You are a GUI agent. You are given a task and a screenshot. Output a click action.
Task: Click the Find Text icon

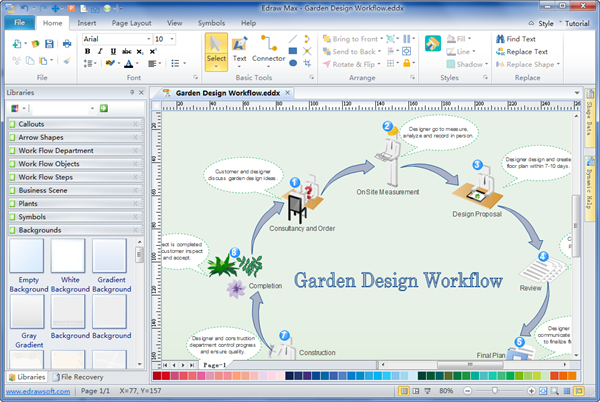498,39
